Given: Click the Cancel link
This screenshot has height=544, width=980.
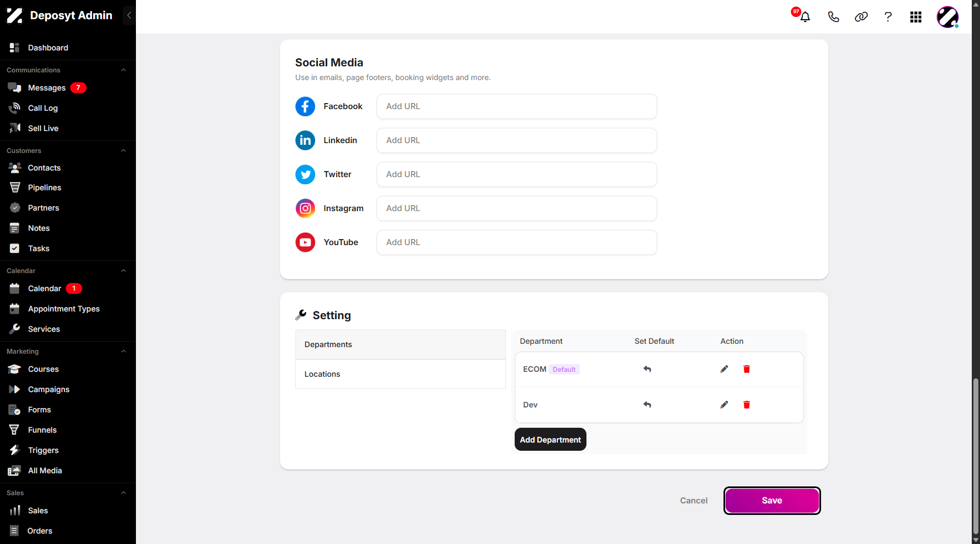Looking at the screenshot, I should [694, 501].
